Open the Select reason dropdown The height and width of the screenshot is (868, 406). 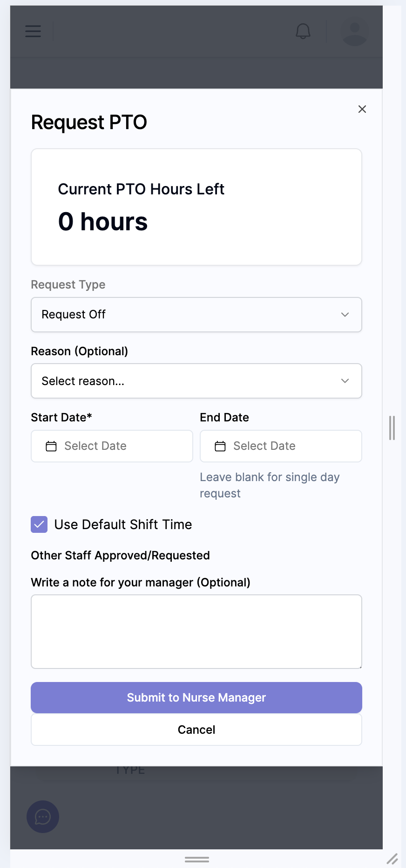(196, 381)
